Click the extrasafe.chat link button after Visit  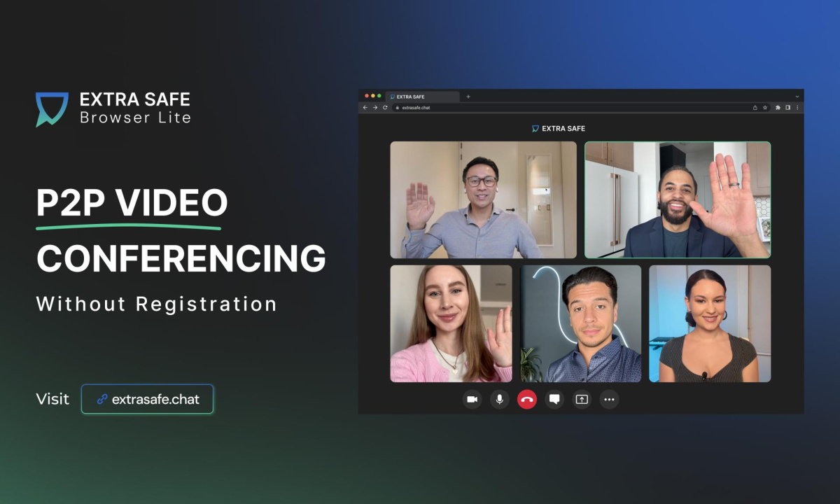coord(148,399)
